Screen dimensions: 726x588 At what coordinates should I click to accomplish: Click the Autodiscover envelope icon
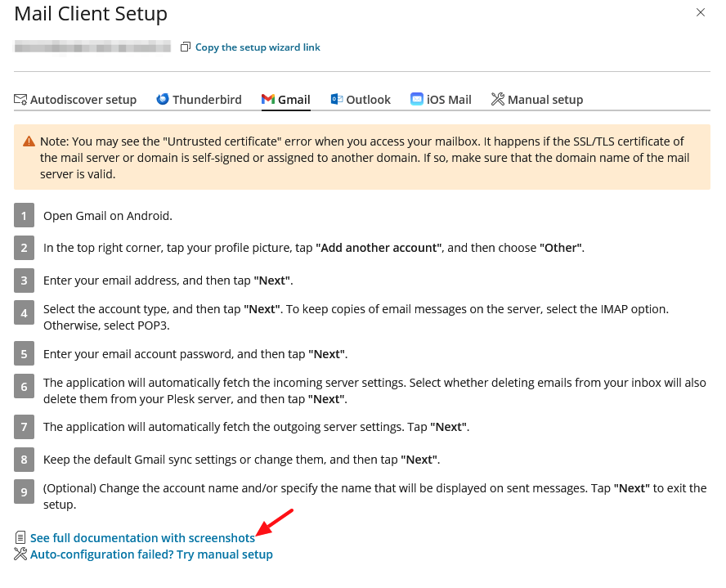pyautogui.click(x=20, y=100)
